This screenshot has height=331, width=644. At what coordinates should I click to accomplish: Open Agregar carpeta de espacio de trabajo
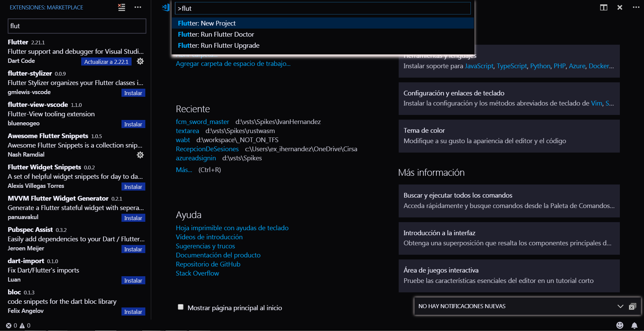click(233, 64)
